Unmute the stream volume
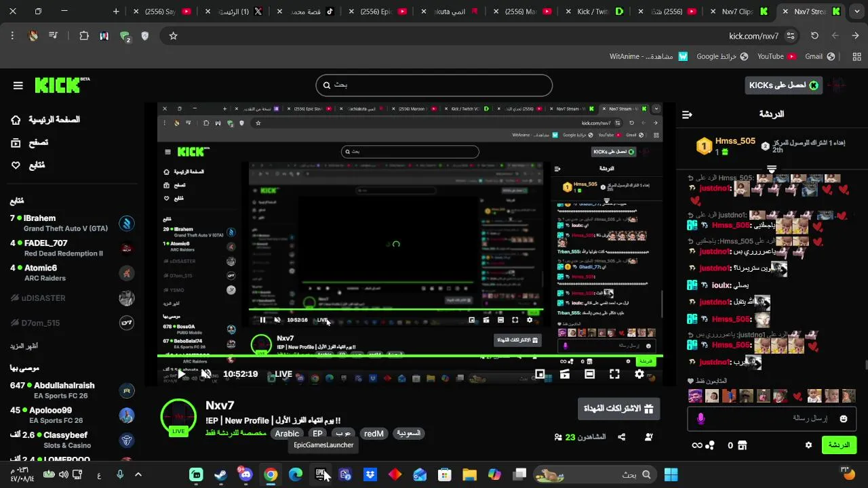868x488 pixels. click(x=206, y=374)
